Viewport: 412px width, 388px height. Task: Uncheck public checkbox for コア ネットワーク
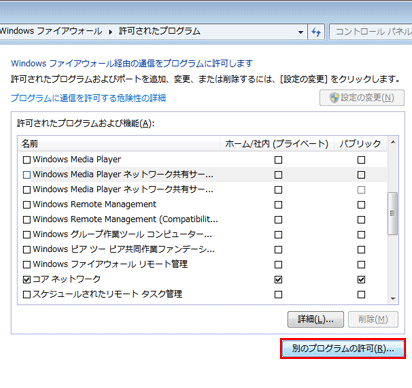361,279
